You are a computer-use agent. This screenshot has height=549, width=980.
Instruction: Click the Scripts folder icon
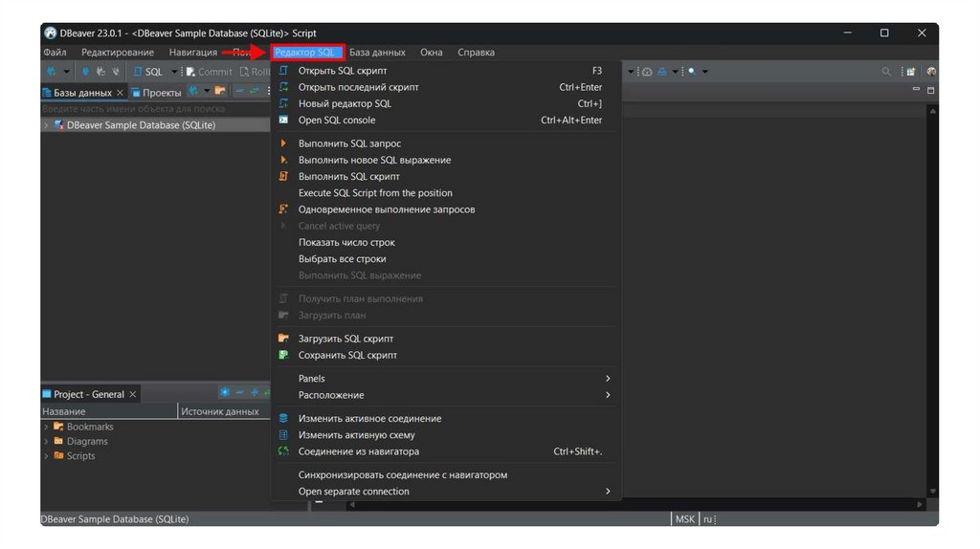pos(58,455)
